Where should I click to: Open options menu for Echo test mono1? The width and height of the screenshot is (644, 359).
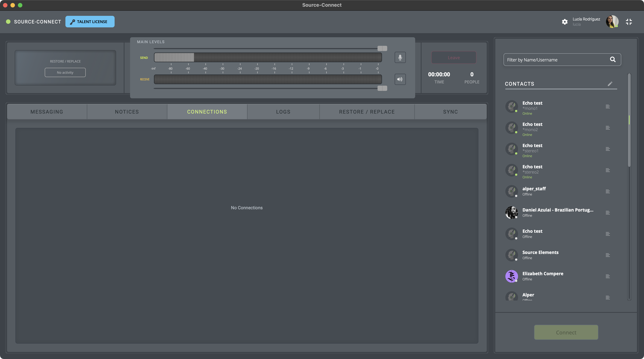point(608,107)
